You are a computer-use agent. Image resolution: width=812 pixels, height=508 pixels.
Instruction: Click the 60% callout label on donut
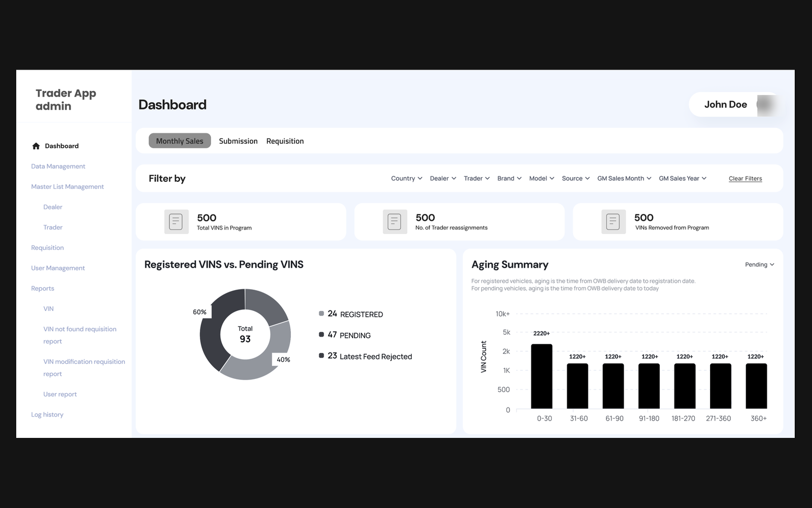[200, 312]
